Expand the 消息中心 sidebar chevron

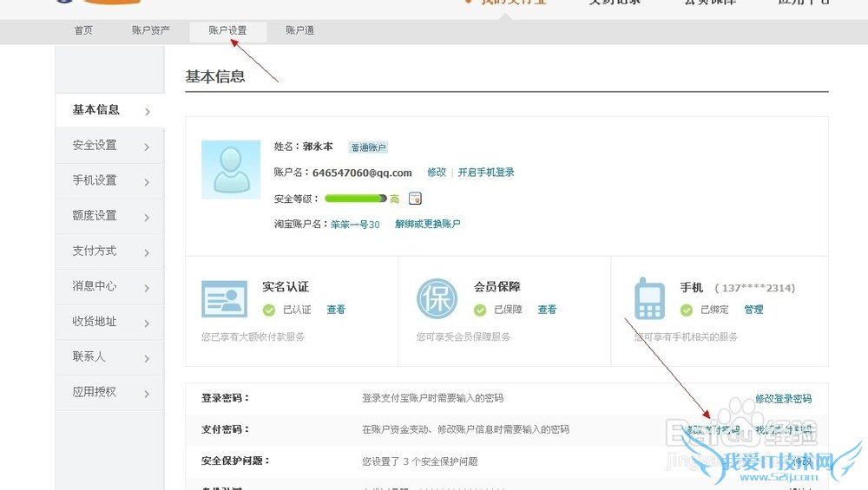pos(147,288)
